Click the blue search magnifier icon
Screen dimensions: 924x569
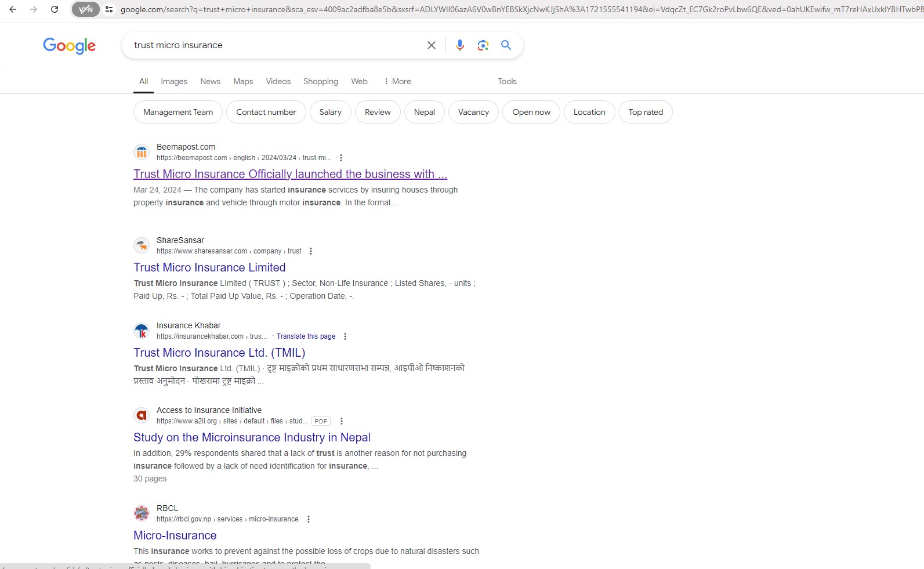[506, 45]
